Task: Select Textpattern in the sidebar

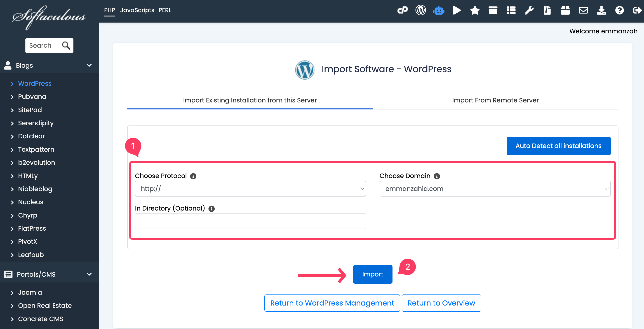Action: [x=36, y=149]
